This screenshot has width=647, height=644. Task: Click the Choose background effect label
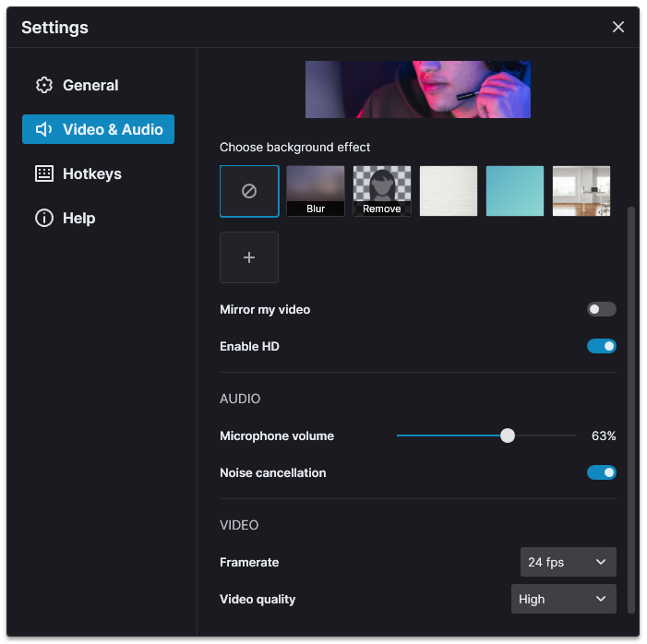tap(294, 148)
